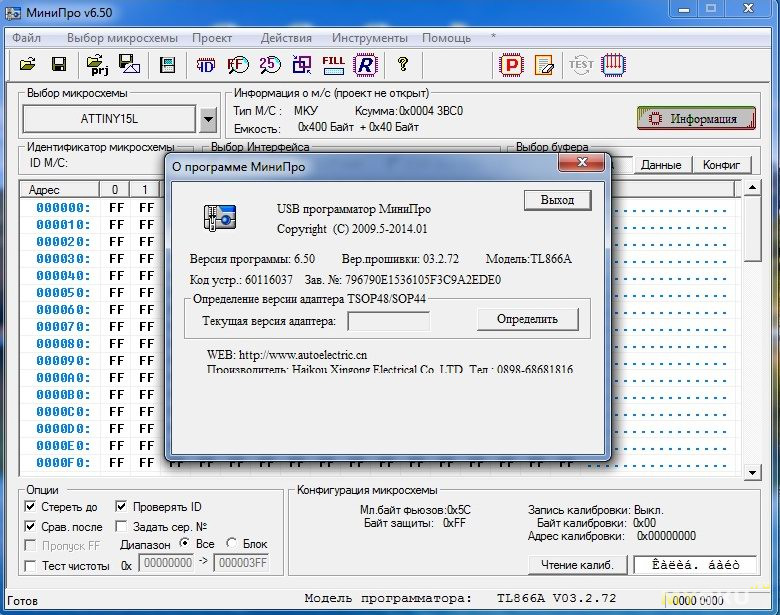
Task: Click the ID read chip icon
Action: [x=205, y=65]
